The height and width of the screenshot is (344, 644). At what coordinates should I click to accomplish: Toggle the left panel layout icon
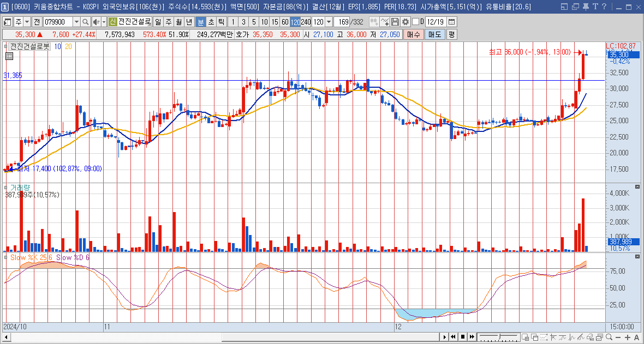(x=8, y=22)
